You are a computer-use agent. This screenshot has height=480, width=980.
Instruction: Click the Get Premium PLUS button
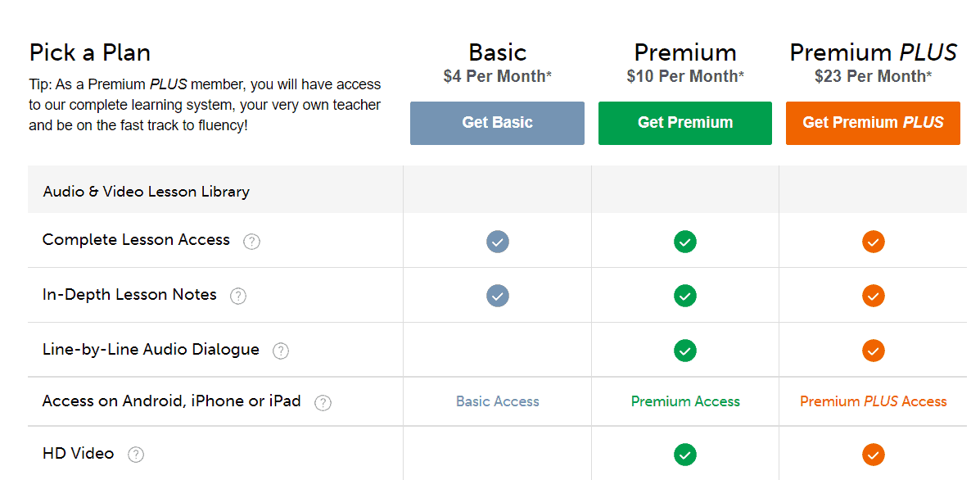click(x=873, y=123)
